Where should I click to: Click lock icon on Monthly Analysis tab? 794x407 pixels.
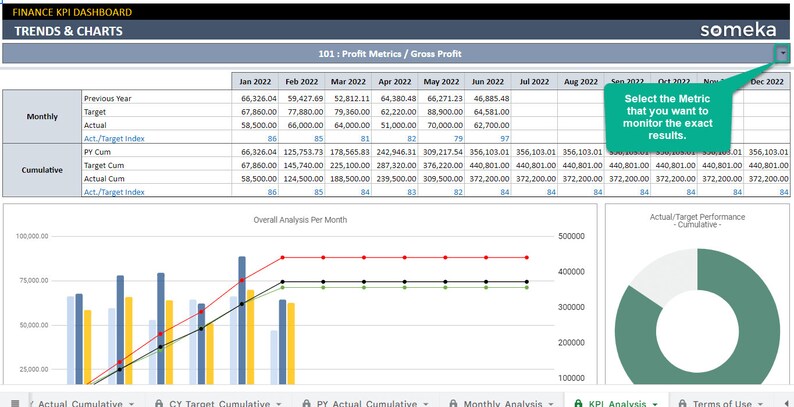453,403
